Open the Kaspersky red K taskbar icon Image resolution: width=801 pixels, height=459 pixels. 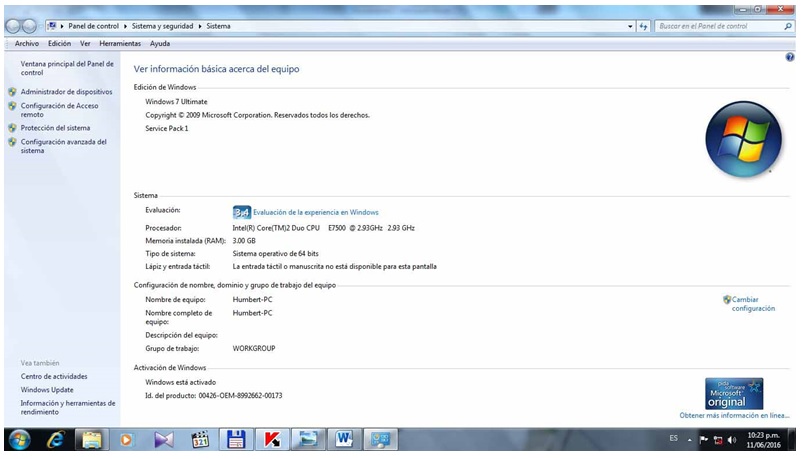272,440
